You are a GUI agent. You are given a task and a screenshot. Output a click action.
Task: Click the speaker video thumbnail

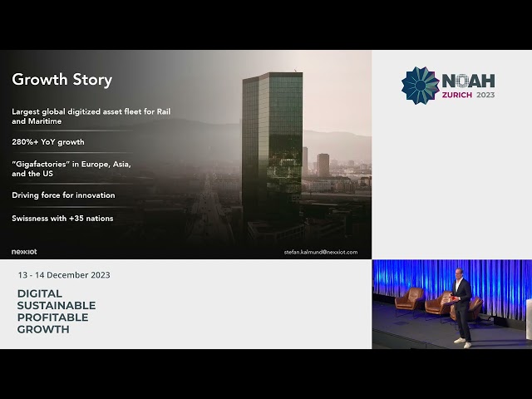pyautogui.click(x=452, y=304)
